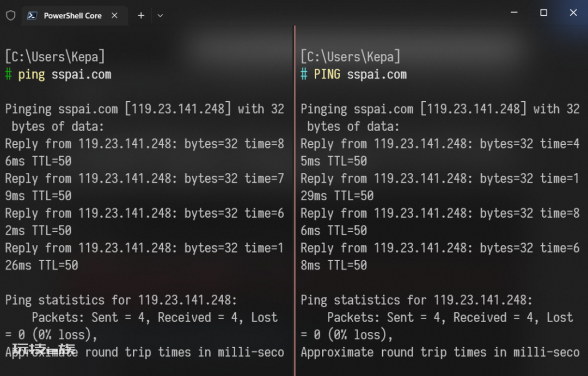The width and height of the screenshot is (588, 376).
Task: Click the lowercase ping command in left pane
Action: point(32,75)
